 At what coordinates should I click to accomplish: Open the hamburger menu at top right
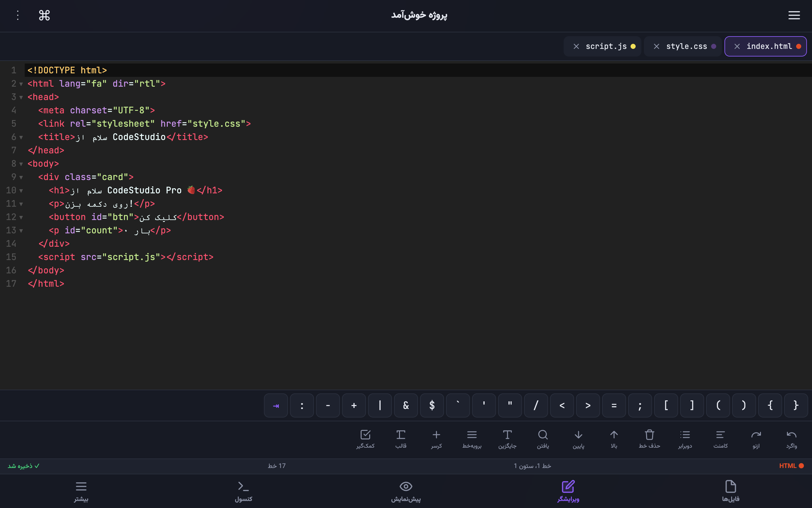pos(794,16)
